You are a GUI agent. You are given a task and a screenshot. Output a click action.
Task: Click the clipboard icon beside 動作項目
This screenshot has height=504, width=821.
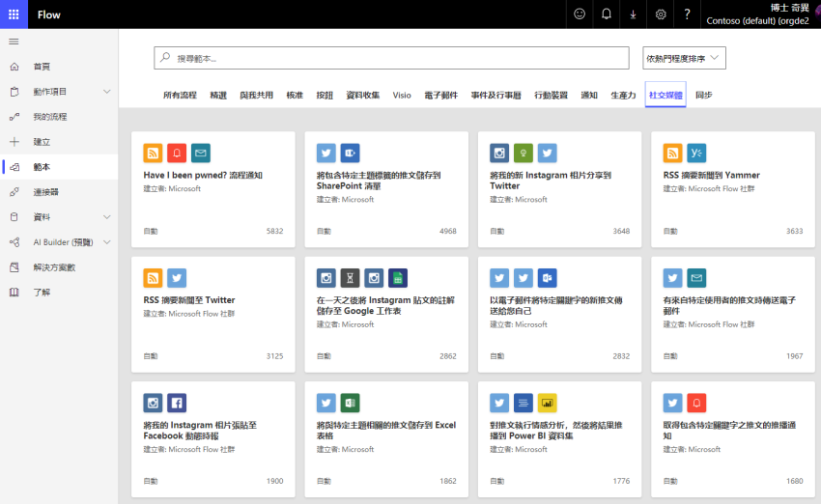14,92
